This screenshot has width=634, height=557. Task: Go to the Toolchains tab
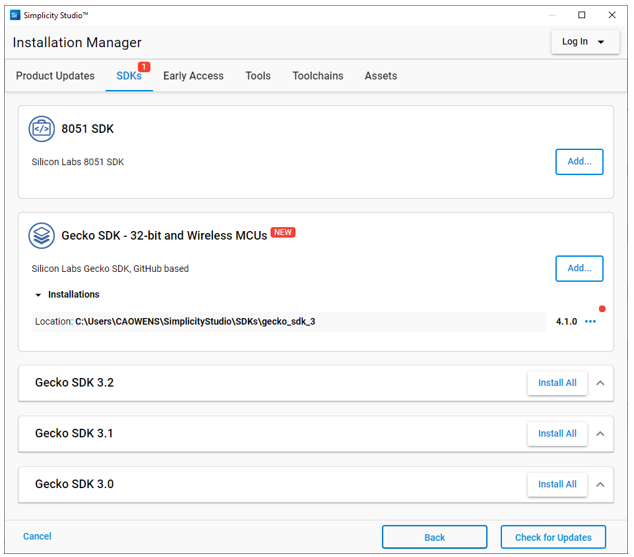tap(317, 76)
